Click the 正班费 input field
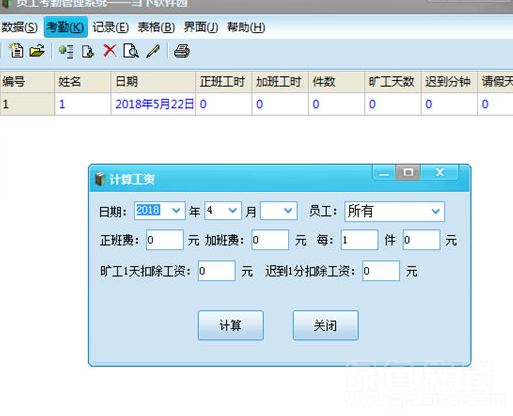 coord(165,240)
